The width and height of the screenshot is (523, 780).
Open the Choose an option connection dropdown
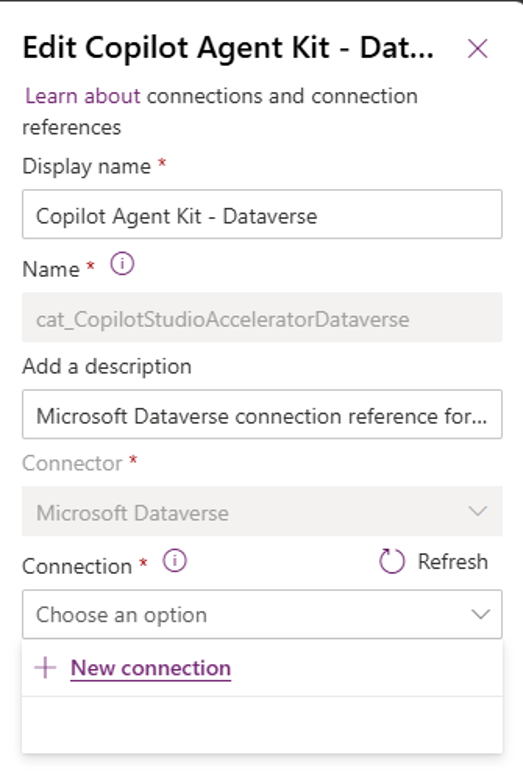tap(262, 614)
